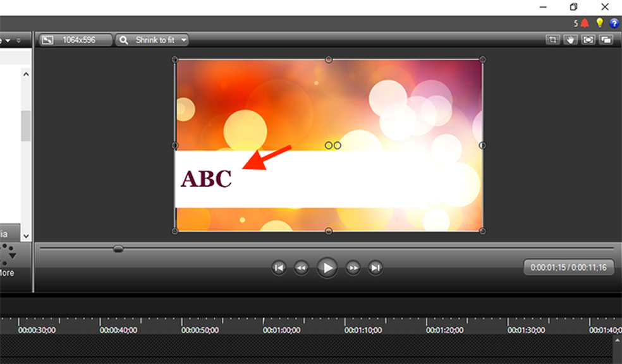Click the preview scrubber handle
This screenshot has width=622, height=364.
(118, 249)
